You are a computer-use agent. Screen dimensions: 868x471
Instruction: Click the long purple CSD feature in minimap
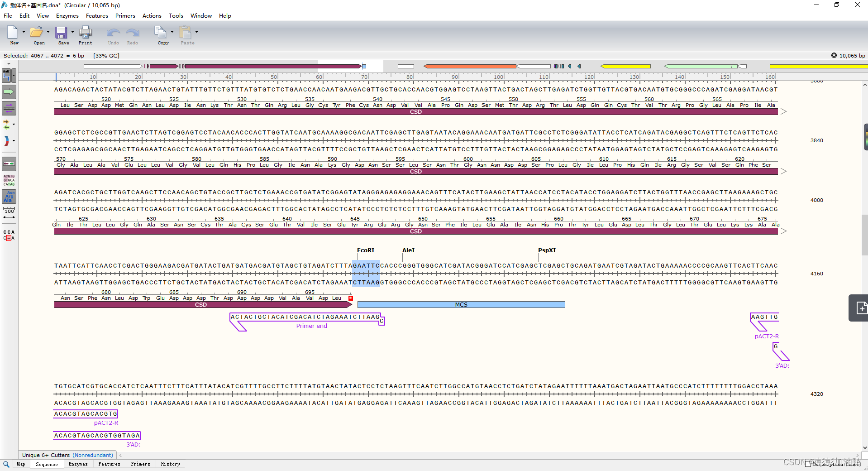(x=273, y=67)
